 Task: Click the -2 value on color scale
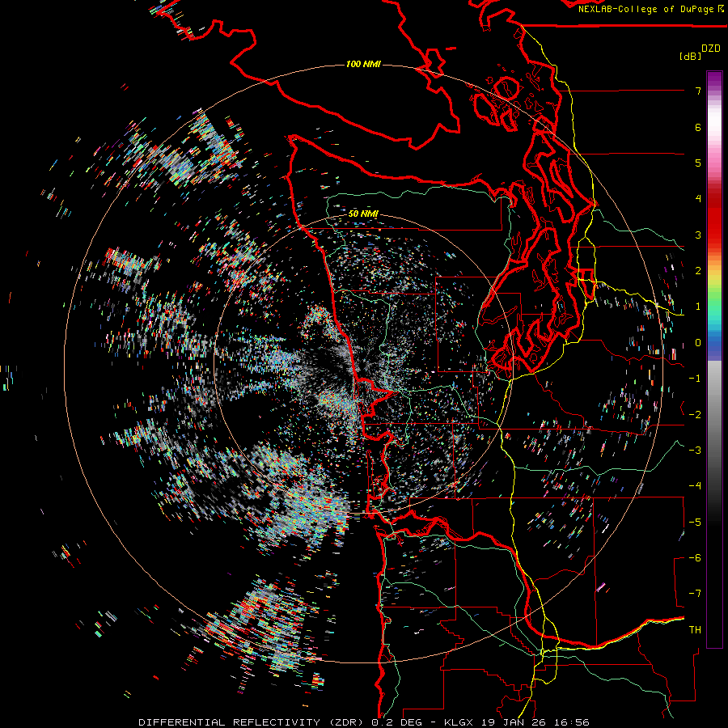point(695,415)
